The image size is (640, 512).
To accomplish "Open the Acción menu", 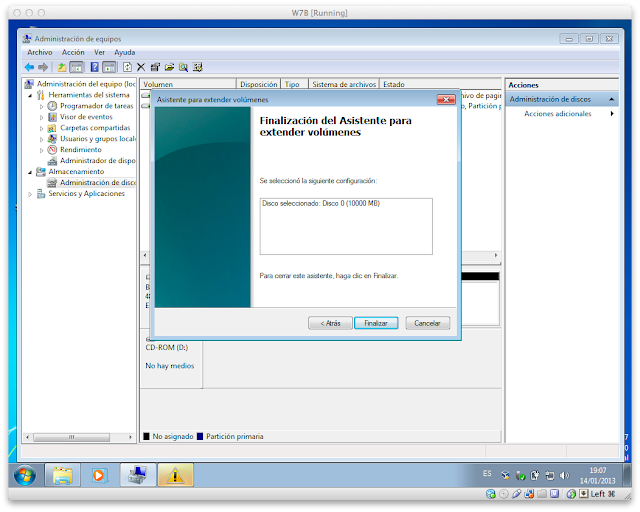I will (x=73, y=52).
